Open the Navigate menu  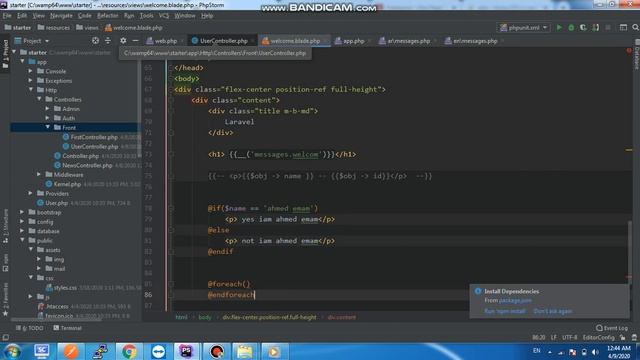61,16
